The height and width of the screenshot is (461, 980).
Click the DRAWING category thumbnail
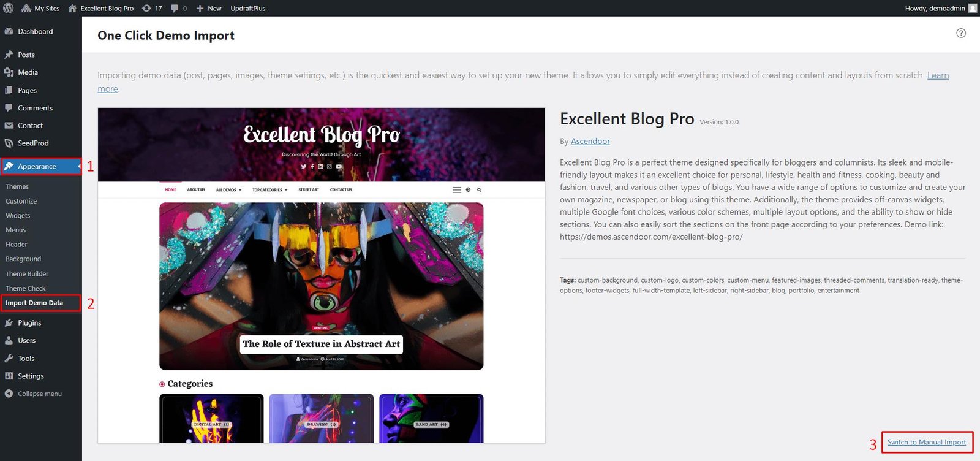point(321,419)
